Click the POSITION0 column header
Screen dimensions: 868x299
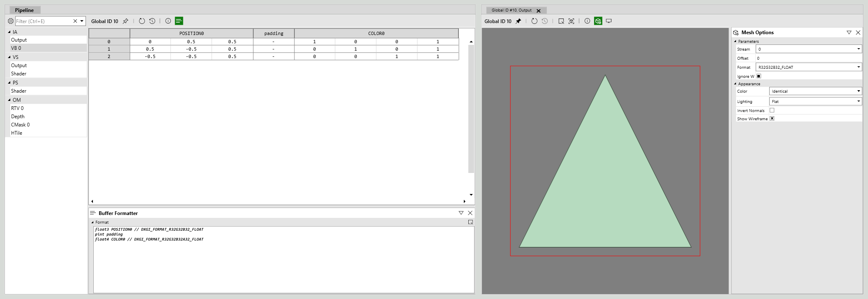pyautogui.click(x=192, y=33)
